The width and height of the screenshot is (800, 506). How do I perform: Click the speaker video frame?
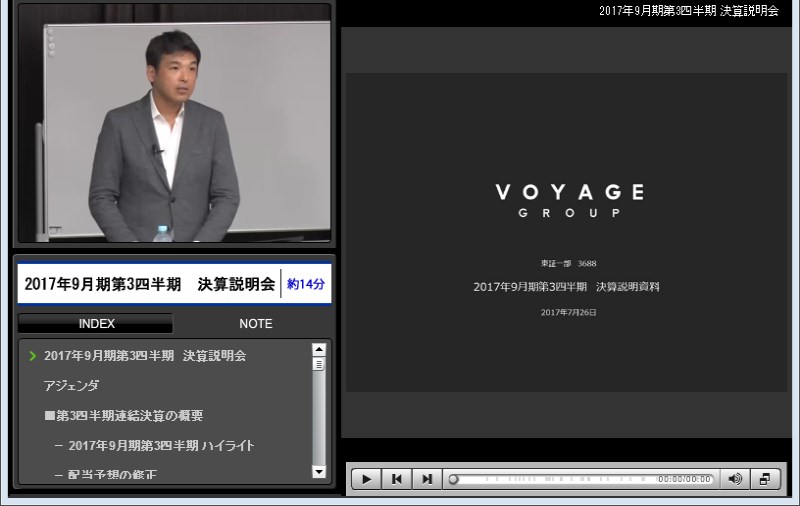(x=174, y=123)
